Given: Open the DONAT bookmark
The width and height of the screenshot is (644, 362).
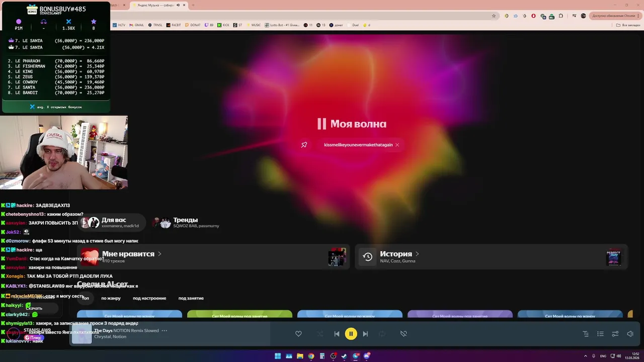Looking at the screenshot, I should pos(193,25).
